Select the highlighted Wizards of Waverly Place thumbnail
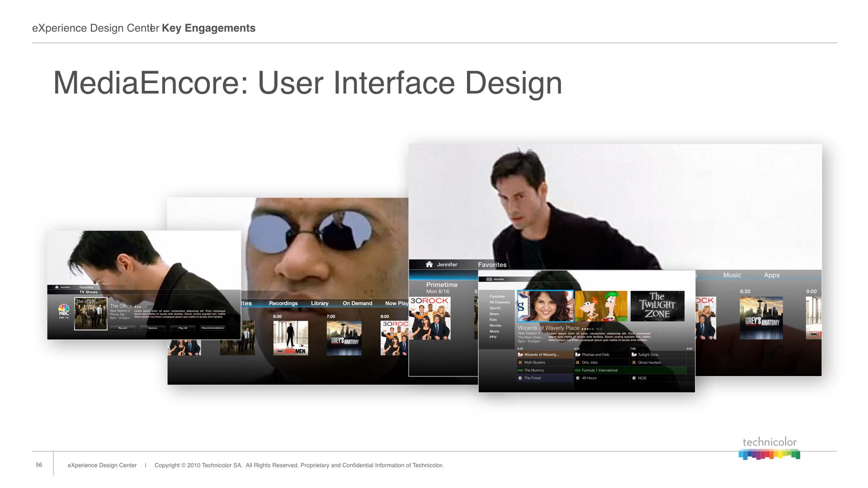 545,306
